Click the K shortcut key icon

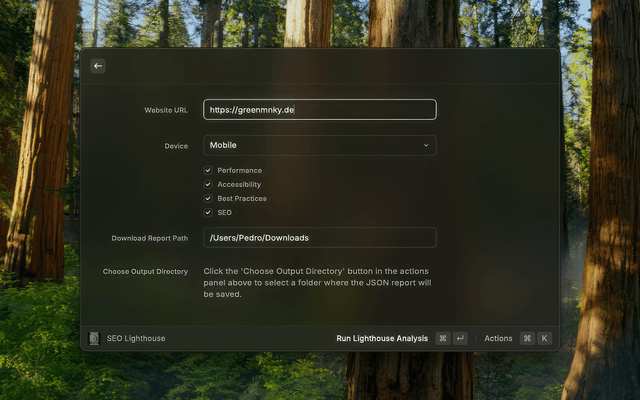[545, 338]
